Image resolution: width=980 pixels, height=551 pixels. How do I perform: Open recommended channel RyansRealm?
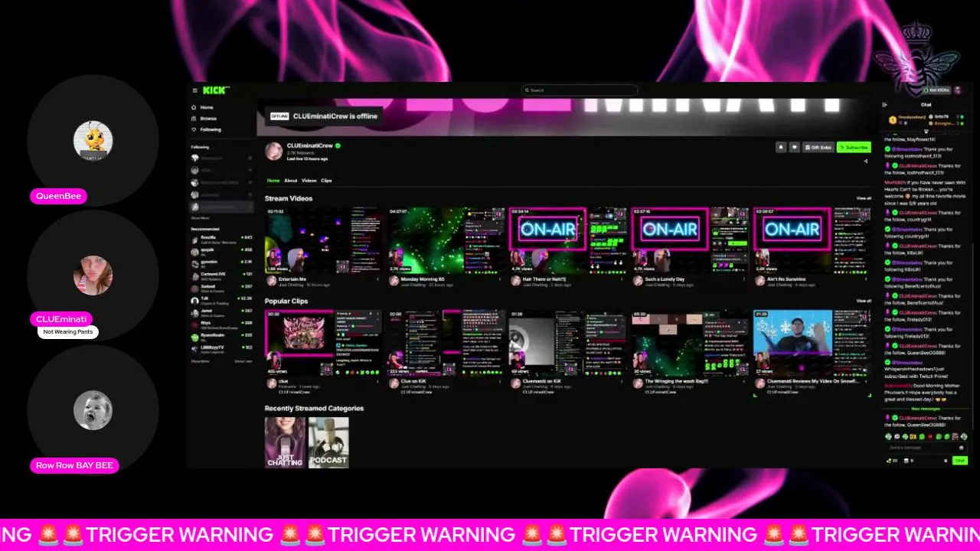point(221,337)
